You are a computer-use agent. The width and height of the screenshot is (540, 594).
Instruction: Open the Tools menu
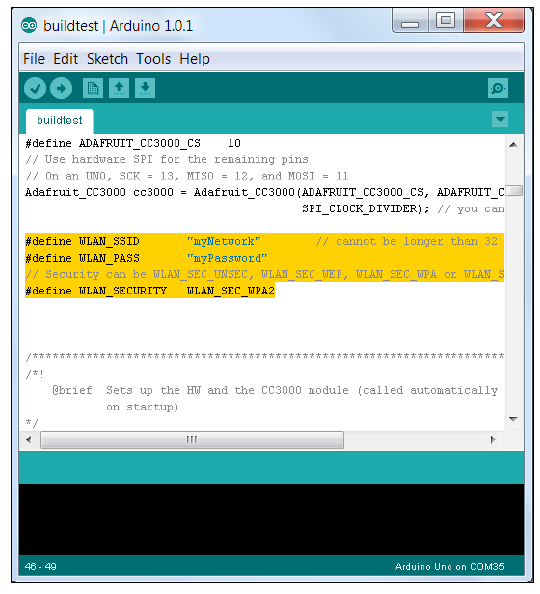(x=153, y=59)
